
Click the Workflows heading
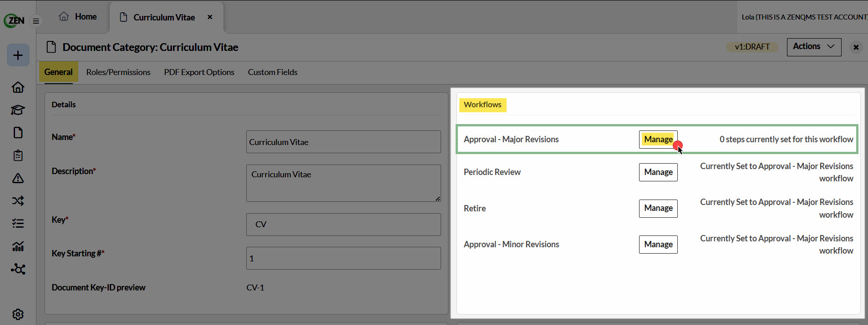point(482,105)
